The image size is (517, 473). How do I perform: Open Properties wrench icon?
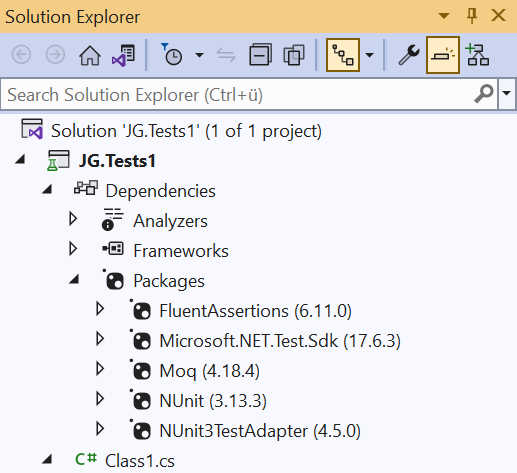pyautogui.click(x=409, y=55)
